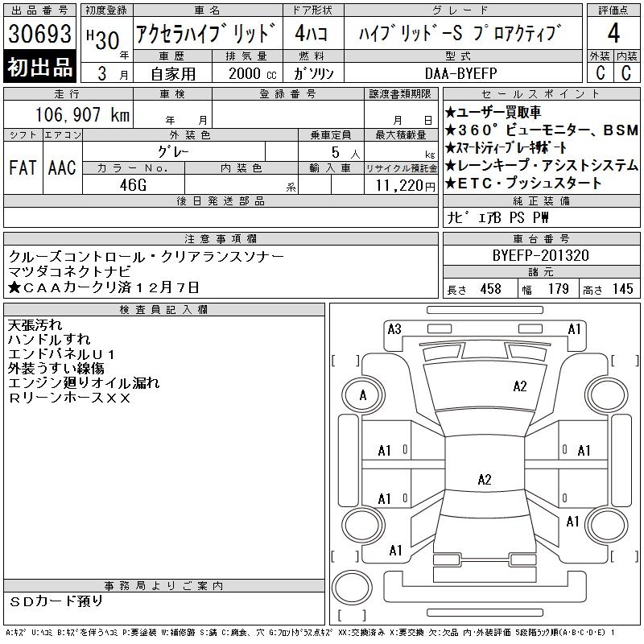Image resolution: width=644 pixels, height=644 pixels.
Task: Click the 検査員記入欄 header
Action: click(x=164, y=310)
